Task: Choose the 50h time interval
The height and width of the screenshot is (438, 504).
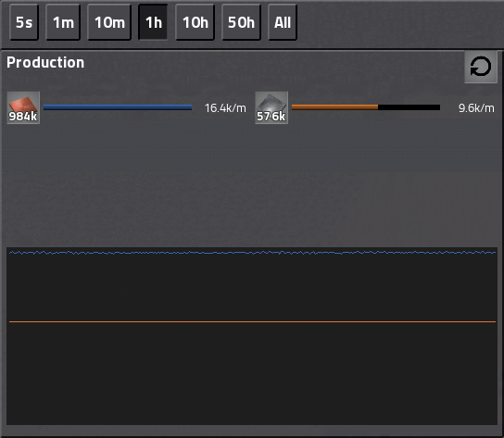Action: point(241,22)
